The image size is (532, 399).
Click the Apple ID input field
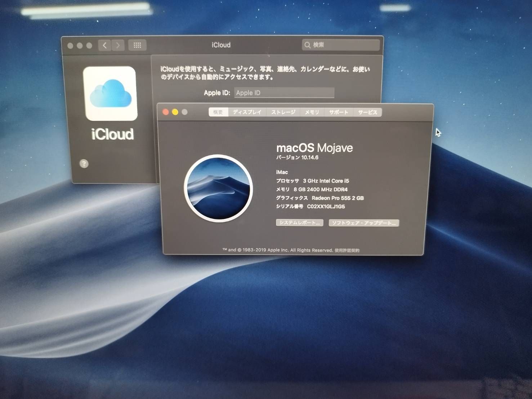284,93
